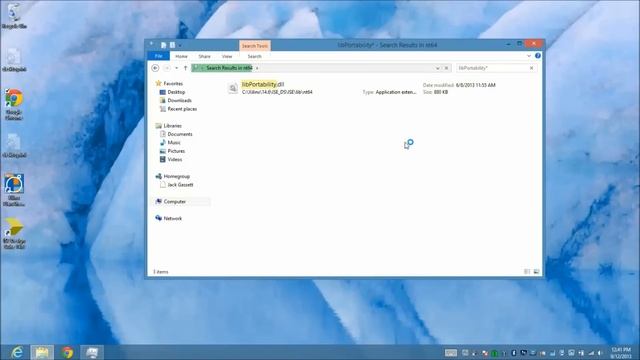Open taskbar clock and date
This screenshot has width=640, height=360.
pyautogui.click(x=621, y=353)
